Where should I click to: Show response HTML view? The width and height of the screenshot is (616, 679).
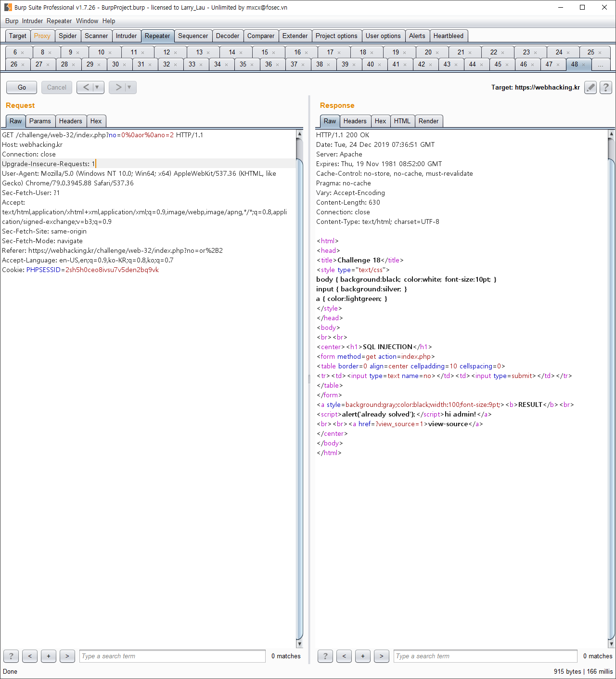(402, 121)
